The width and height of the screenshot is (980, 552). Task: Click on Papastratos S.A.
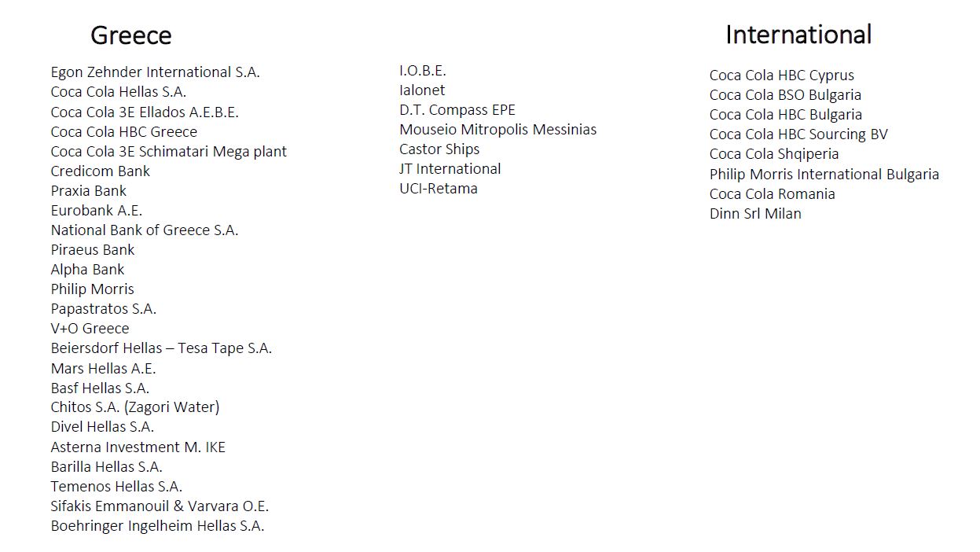coord(103,309)
